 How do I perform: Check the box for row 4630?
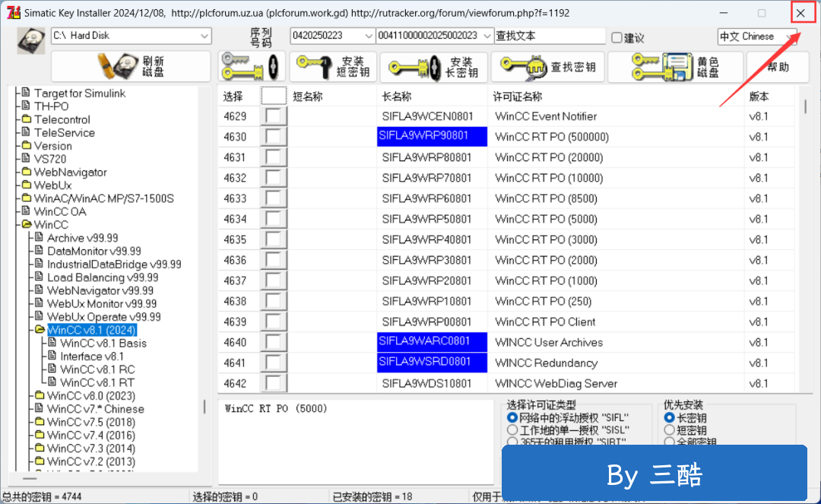(274, 137)
